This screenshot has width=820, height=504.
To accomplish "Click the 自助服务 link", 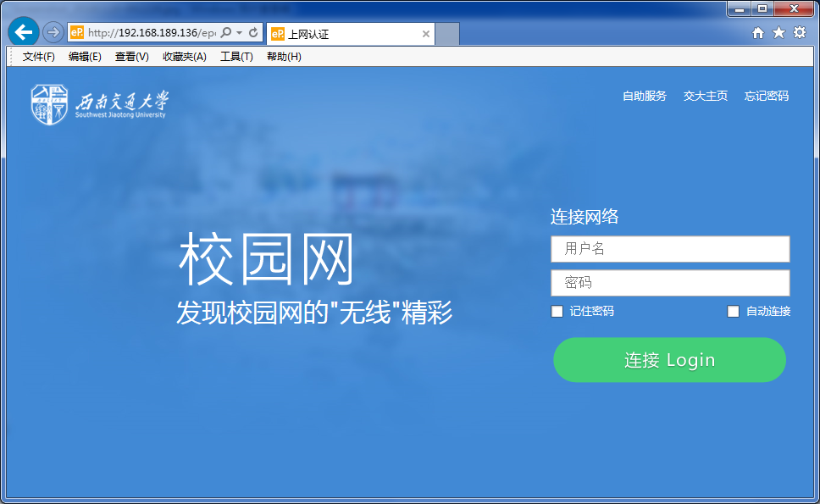I will (644, 96).
